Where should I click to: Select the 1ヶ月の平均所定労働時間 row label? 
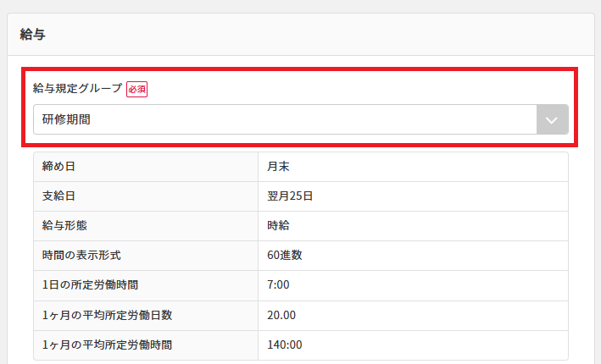pos(107,345)
